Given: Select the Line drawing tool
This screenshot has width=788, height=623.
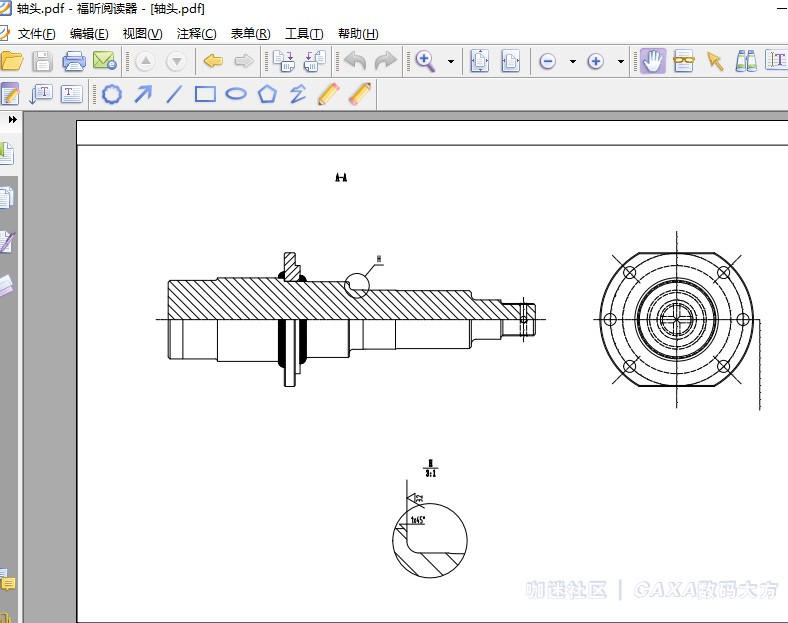Looking at the screenshot, I should [x=174, y=94].
